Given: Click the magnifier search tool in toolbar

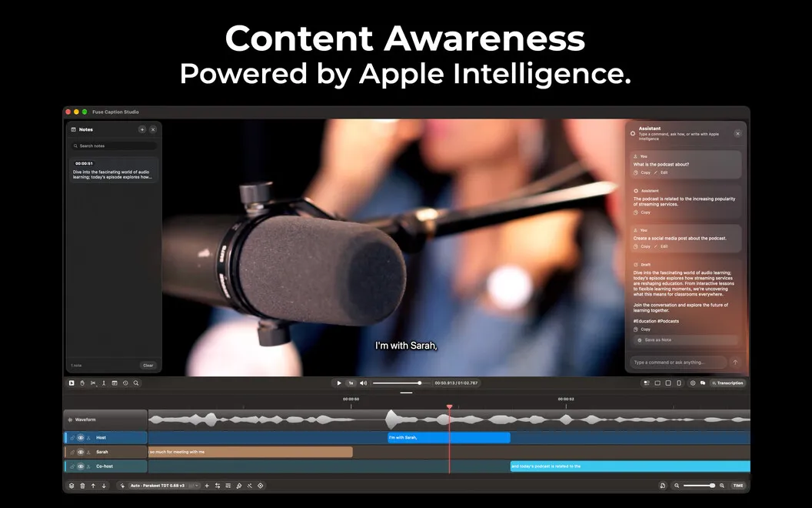Looking at the screenshot, I should pos(136,383).
